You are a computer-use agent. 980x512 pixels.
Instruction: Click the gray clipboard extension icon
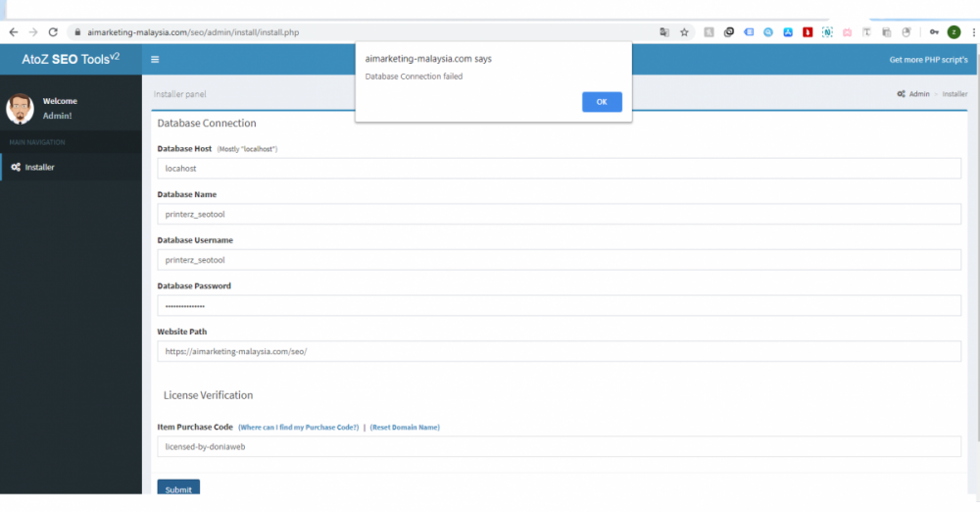point(886,32)
